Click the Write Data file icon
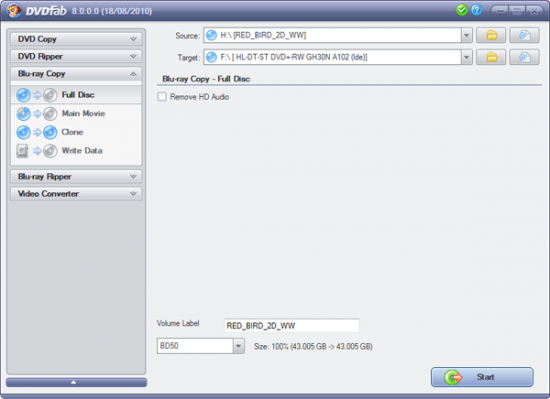The width and height of the screenshot is (550, 399). coord(22,151)
